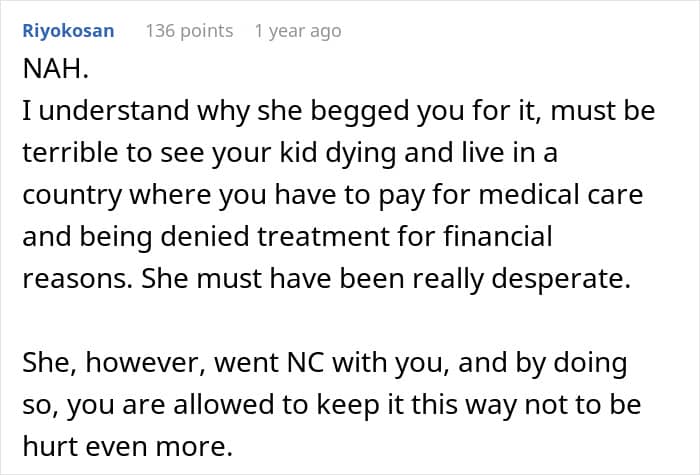The height and width of the screenshot is (475, 700).
Task: Click the word "understand" in the comment
Action: (110, 111)
